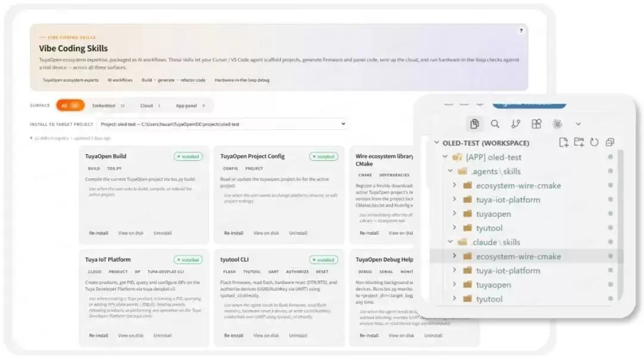This screenshot has height=358, width=644.
Task: Expand tyutool under .claude\skills
Action: 454,298
